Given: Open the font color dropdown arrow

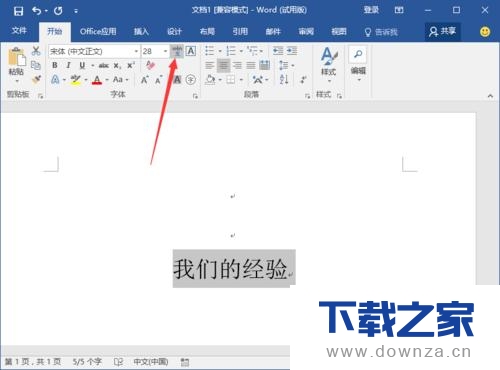Looking at the screenshot, I should [107, 80].
